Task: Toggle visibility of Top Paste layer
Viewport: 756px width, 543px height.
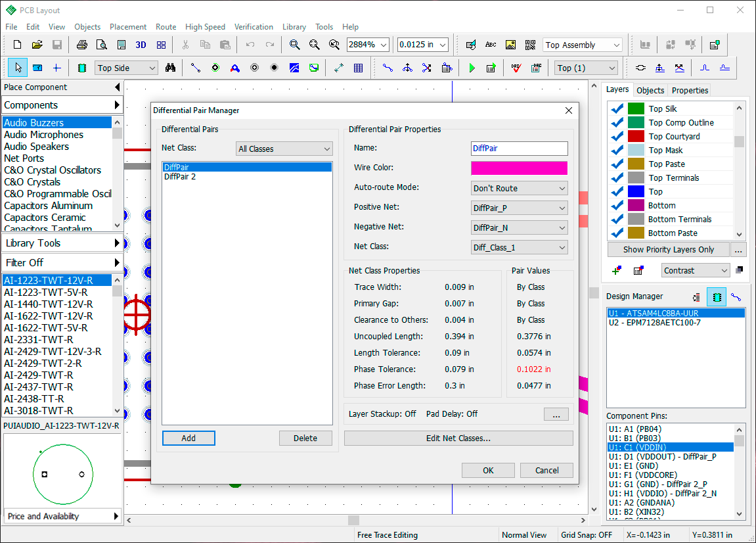Action: (617, 164)
